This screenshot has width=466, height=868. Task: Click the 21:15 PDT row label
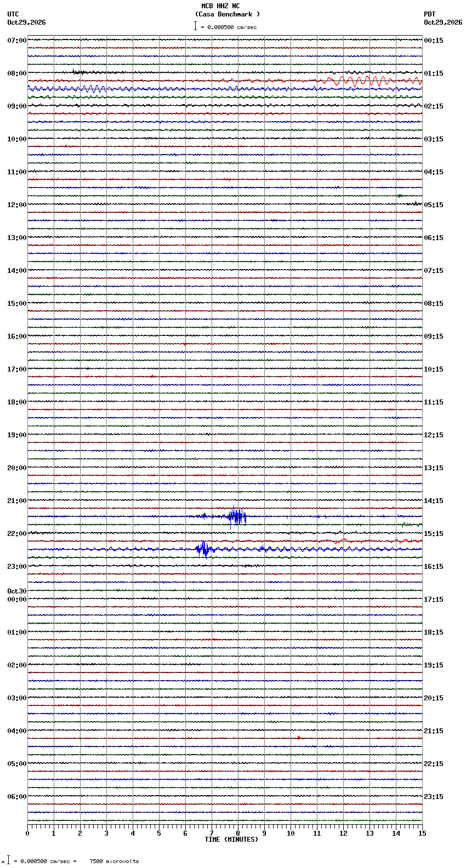coord(434,731)
